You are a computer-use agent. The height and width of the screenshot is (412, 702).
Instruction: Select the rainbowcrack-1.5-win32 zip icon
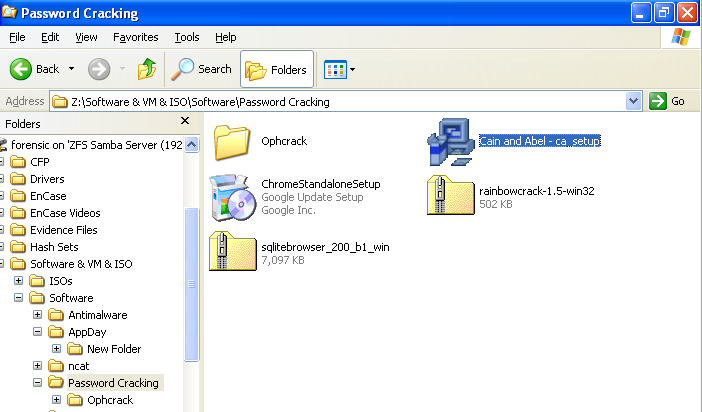(451, 195)
